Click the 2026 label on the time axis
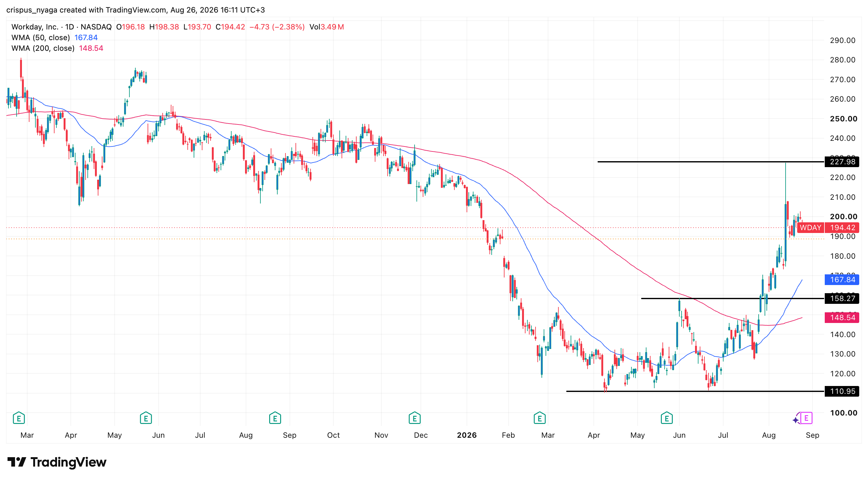 pyautogui.click(x=467, y=435)
